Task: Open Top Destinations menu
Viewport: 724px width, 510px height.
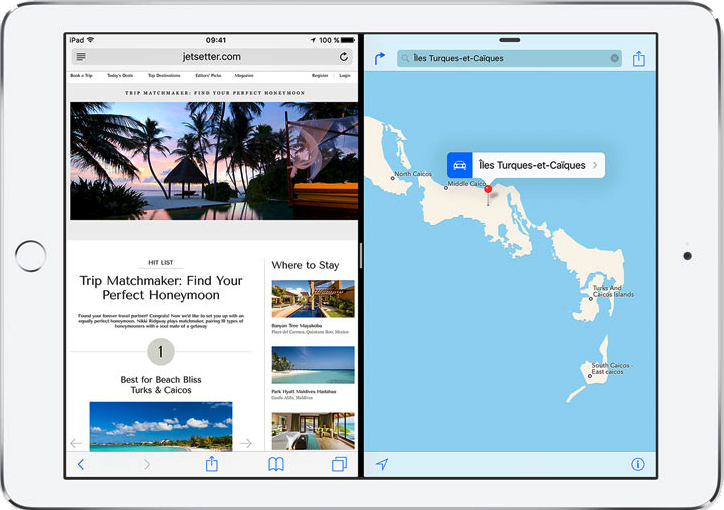Action: [164, 75]
